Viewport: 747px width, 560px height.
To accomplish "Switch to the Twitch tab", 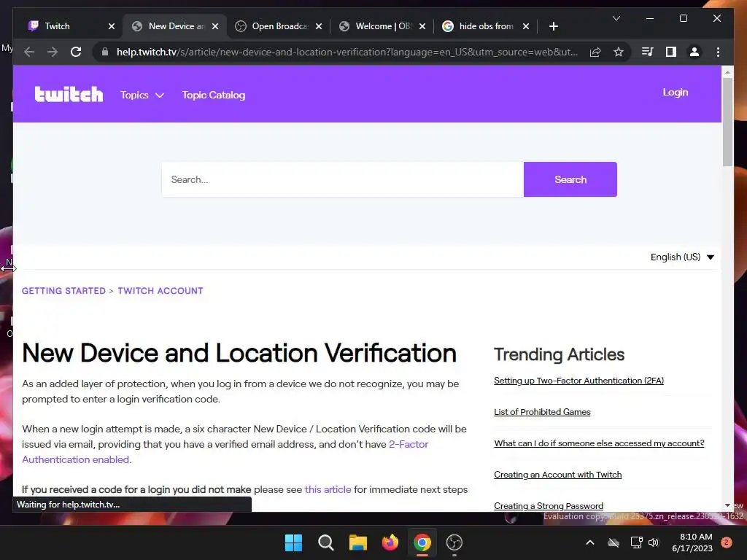I will (71, 26).
